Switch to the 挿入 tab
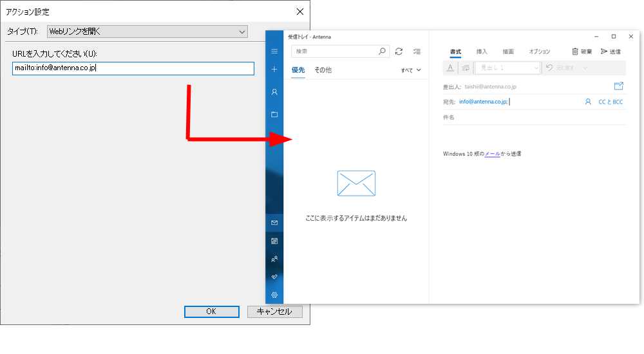644x354 pixels. [482, 51]
